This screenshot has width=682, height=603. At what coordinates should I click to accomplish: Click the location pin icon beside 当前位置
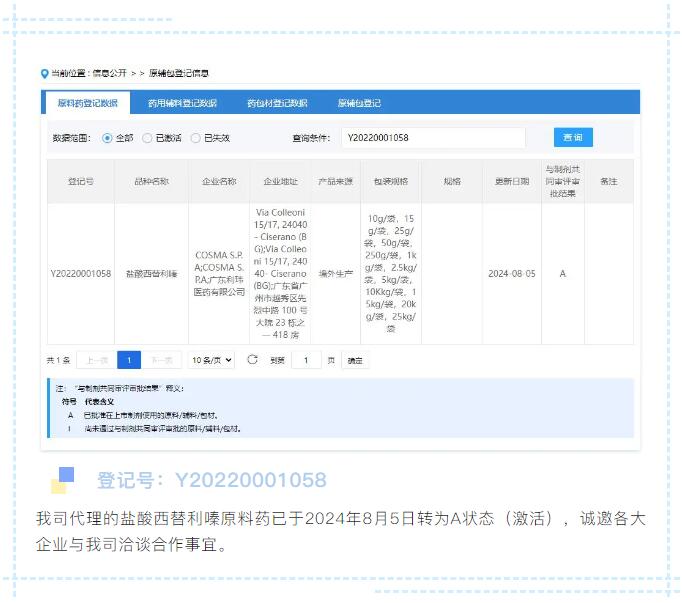44,74
